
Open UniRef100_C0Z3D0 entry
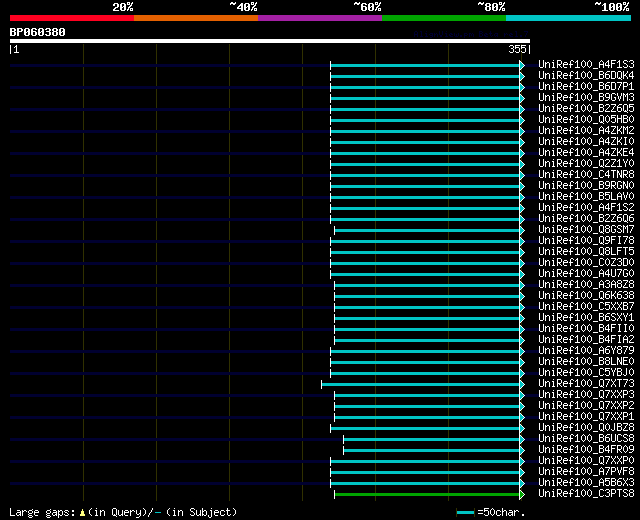click(586, 263)
